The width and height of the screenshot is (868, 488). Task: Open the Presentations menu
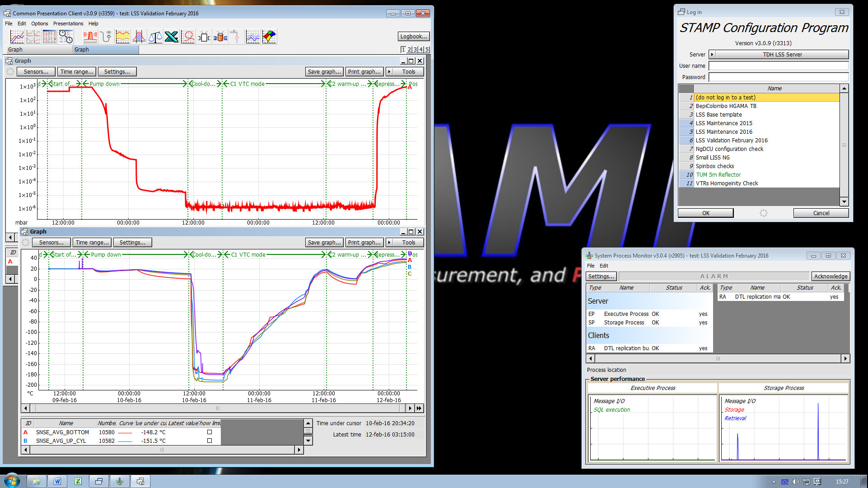pos(68,23)
